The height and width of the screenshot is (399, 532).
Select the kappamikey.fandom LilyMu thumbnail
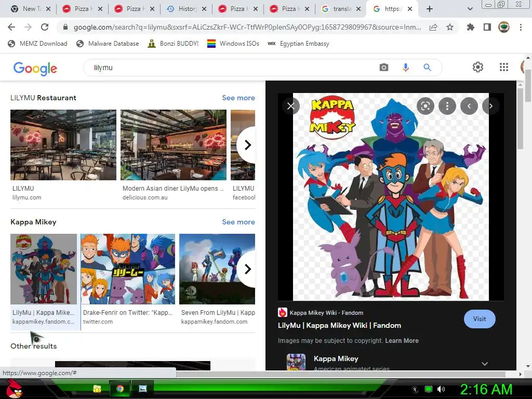coord(44,270)
